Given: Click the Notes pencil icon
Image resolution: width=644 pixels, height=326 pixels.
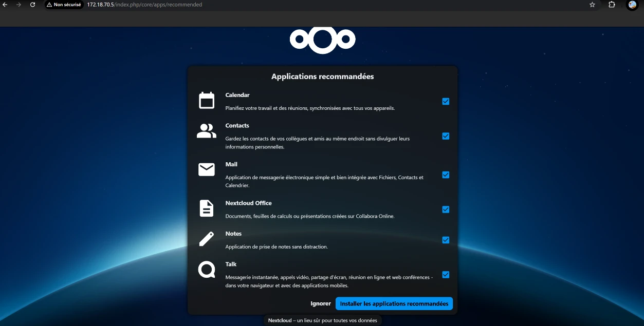Looking at the screenshot, I should [207, 239].
